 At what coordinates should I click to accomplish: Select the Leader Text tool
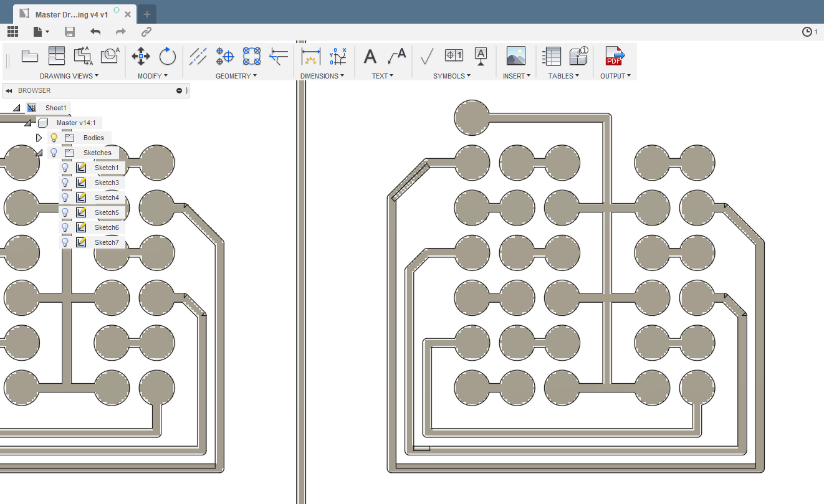[396, 56]
